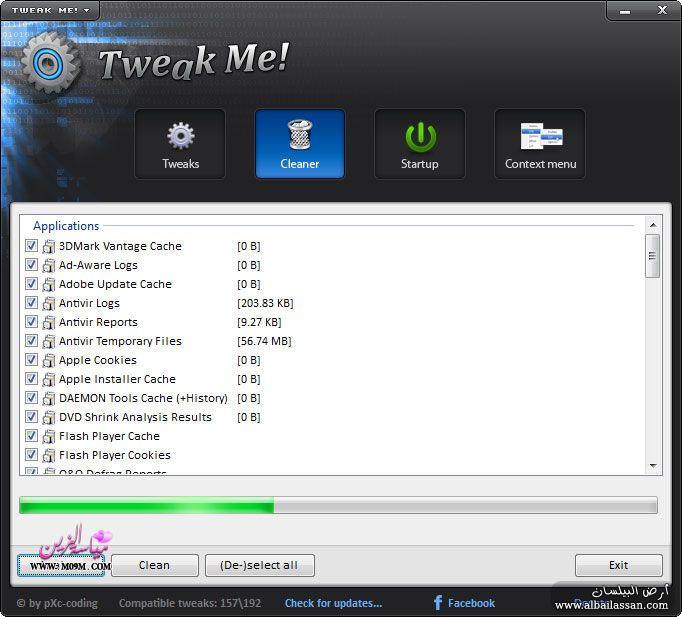Toggle Apple Cookies checkbox
The image size is (682, 617).
[x=31, y=360]
